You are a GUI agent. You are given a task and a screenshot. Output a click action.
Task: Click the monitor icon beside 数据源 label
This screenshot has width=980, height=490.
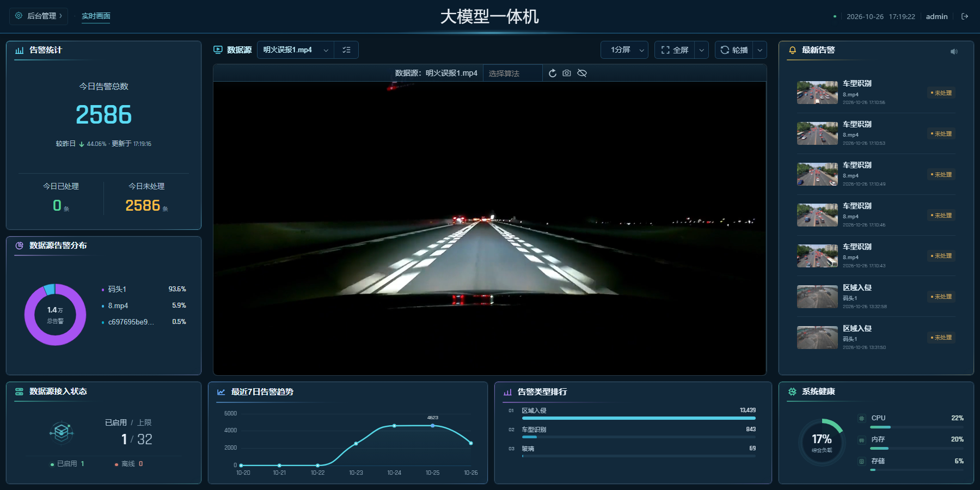coord(218,50)
